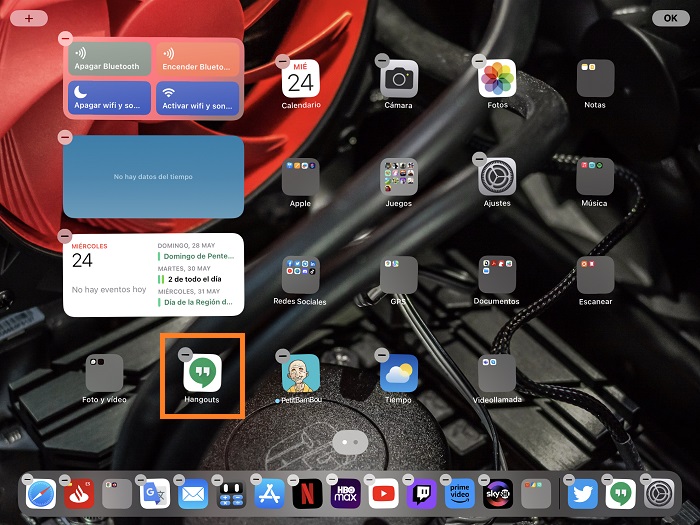Launch Netflix from the dock

(307, 494)
